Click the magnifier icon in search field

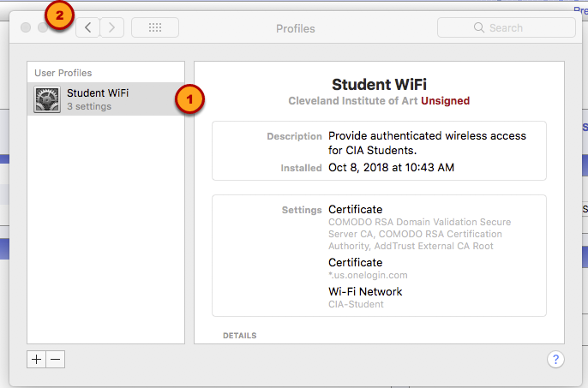(479, 27)
